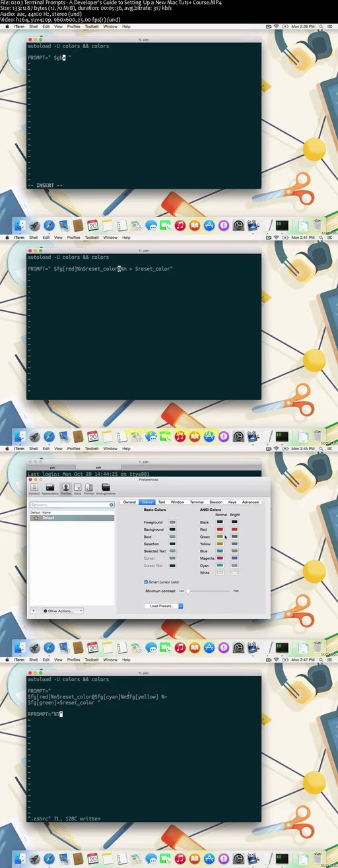Click the RPROMPT="%T line in vim

coord(44,714)
